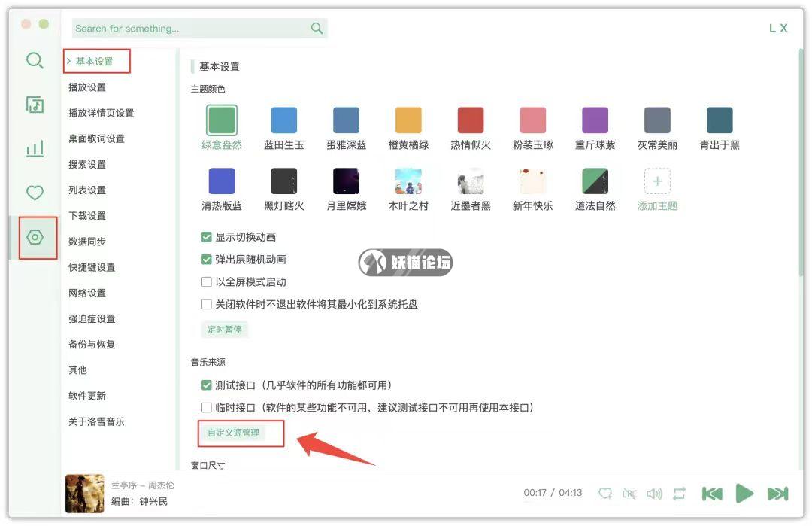This screenshot has width=812, height=526.
Task: Open 关于洛雪音乐 section
Action: tap(96, 421)
